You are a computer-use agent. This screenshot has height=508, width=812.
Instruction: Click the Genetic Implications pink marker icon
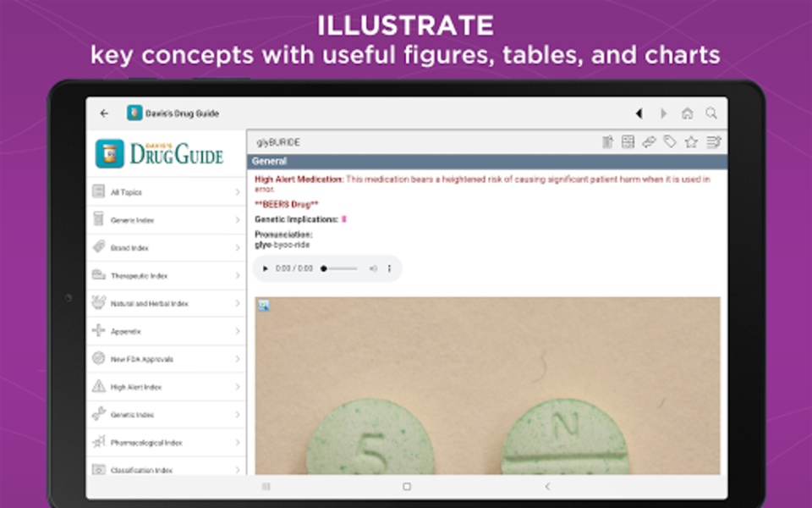tap(344, 219)
